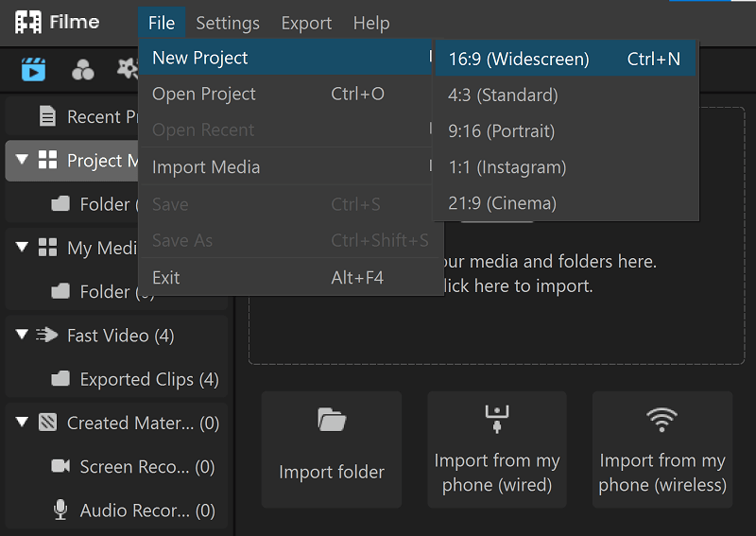Select the Screen Reco... (0) row
The width and height of the screenshot is (756, 536).
[x=116, y=466]
